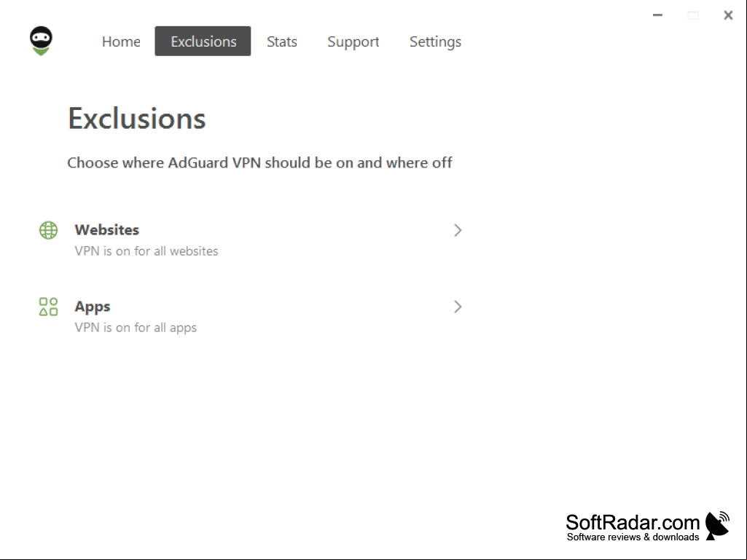Expand Apps row chevron arrow
Image resolution: width=747 pixels, height=560 pixels.
(x=458, y=307)
